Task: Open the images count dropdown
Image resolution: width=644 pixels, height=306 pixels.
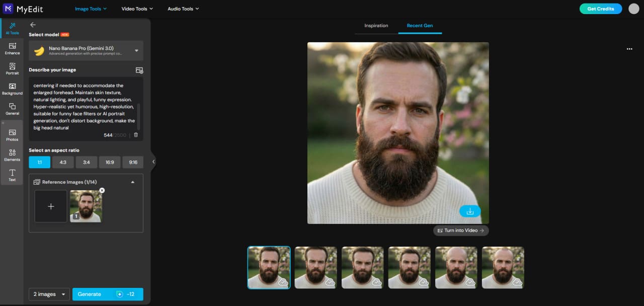Action: pos(48,294)
